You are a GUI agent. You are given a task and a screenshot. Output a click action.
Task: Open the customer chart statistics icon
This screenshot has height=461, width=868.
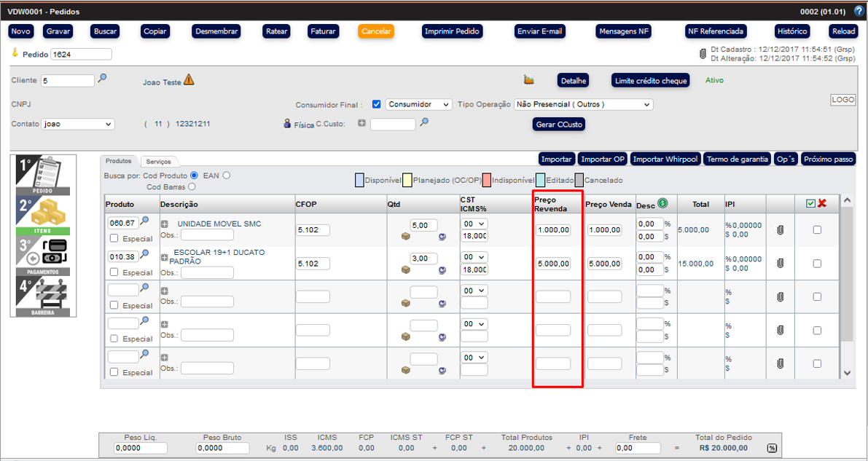click(x=529, y=79)
